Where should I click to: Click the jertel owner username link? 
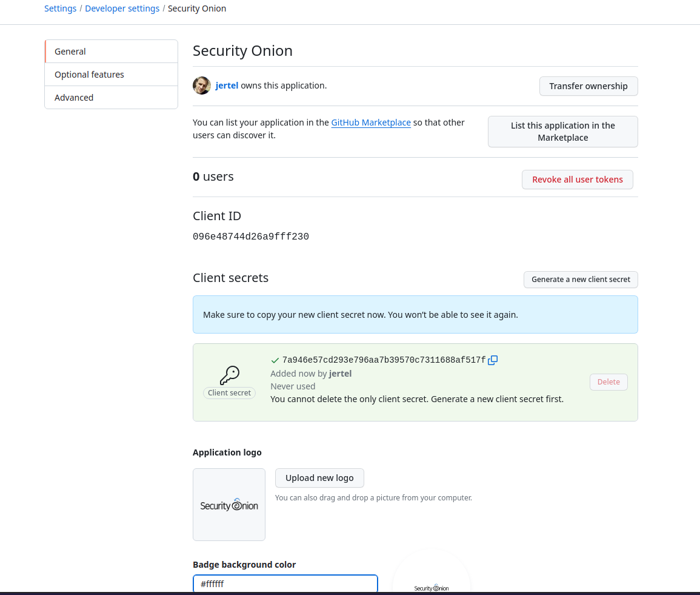(x=227, y=86)
